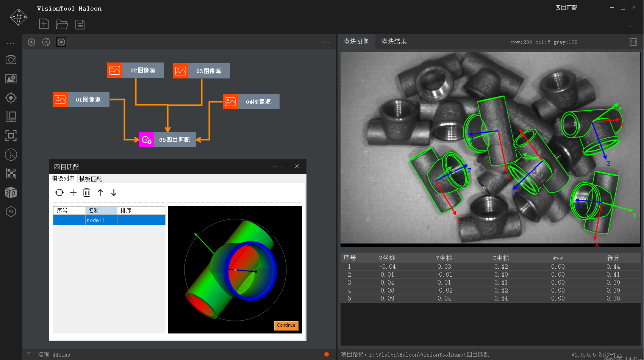Switch to 模块结果 tab
Screen dimensions: 644x360
(x=394, y=42)
